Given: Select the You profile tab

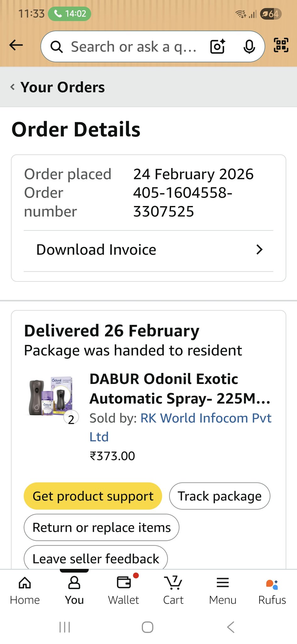Looking at the screenshot, I should click(74, 590).
